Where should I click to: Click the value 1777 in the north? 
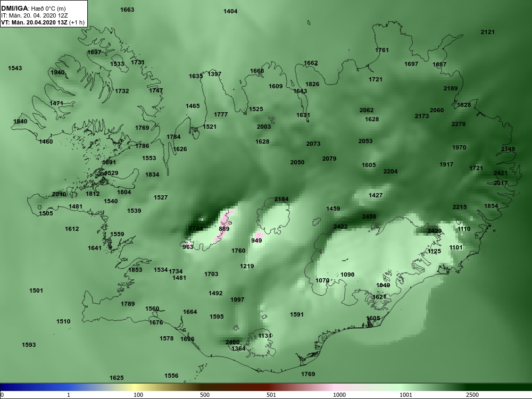click(x=221, y=114)
